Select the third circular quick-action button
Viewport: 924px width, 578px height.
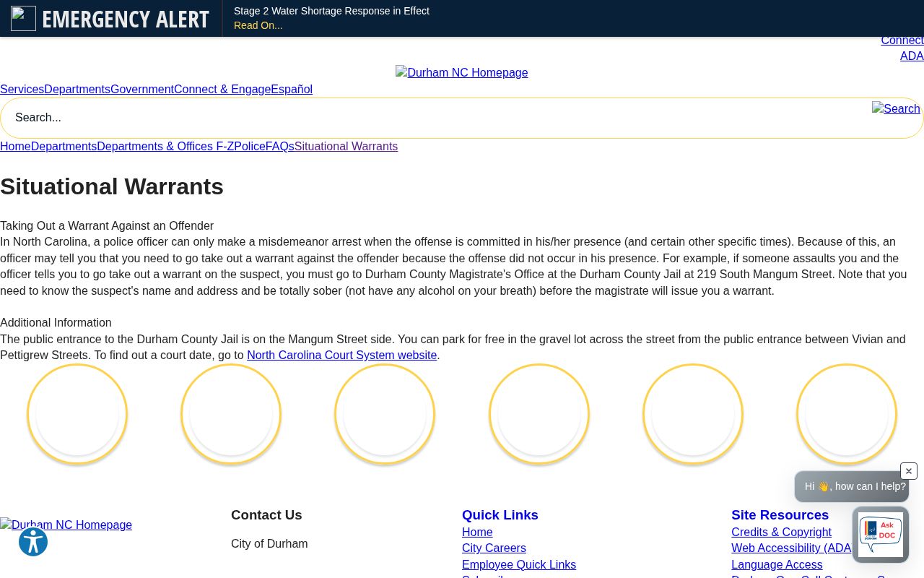point(385,414)
